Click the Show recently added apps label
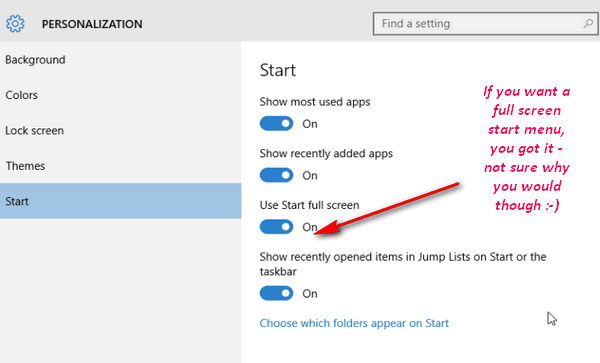This screenshot has width=600, height=363. tap(326, 153)
